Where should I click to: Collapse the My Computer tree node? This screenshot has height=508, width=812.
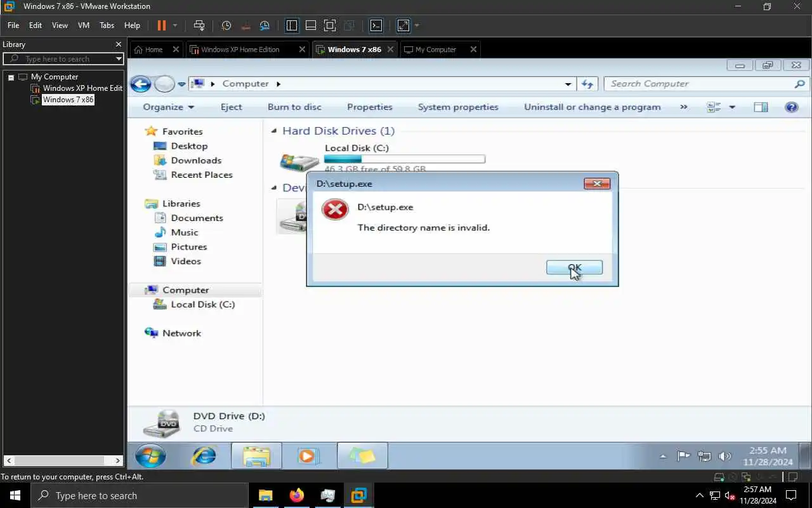click(x=11, y=77)
